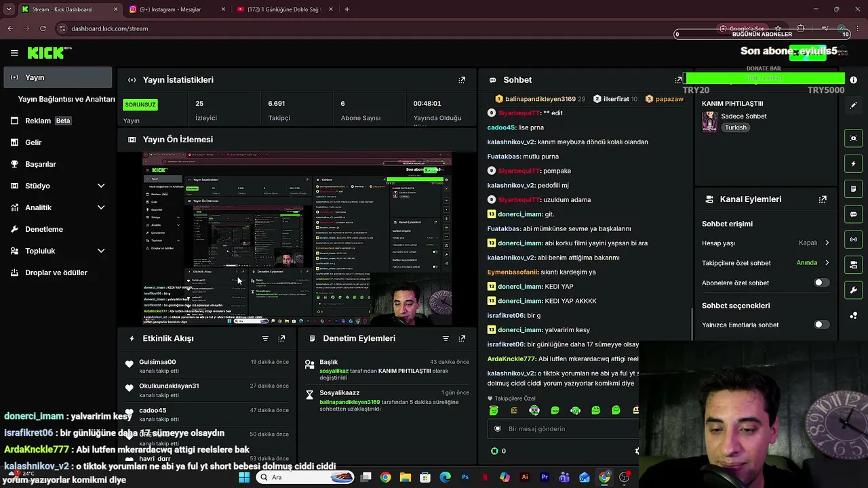Open the browser tab search dropdown

tap(8, 9)
